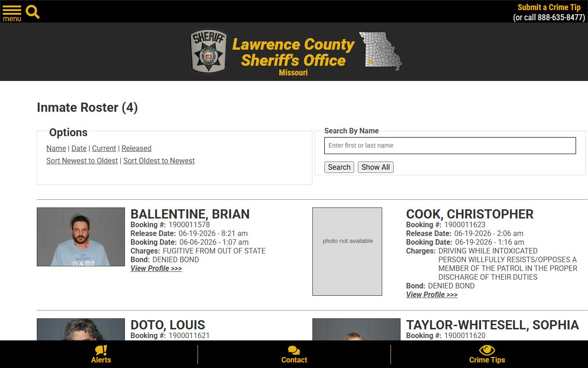Click the Lawrence County Sheriff's Office title
The height and width of the screenshot is (368, 588).
click(293, 52)
